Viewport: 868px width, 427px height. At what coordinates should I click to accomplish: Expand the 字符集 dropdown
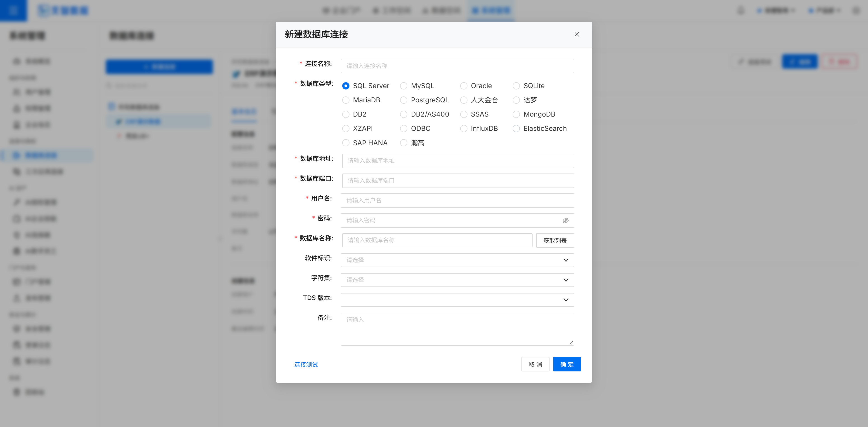[x=457, y=280]
